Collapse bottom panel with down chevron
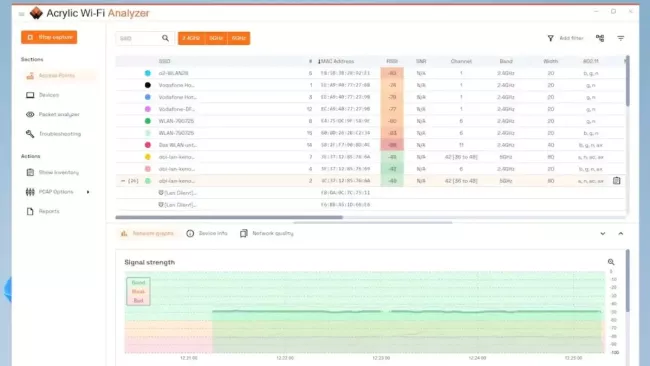Viewport: 650px width, 366px height. [603, 234]
